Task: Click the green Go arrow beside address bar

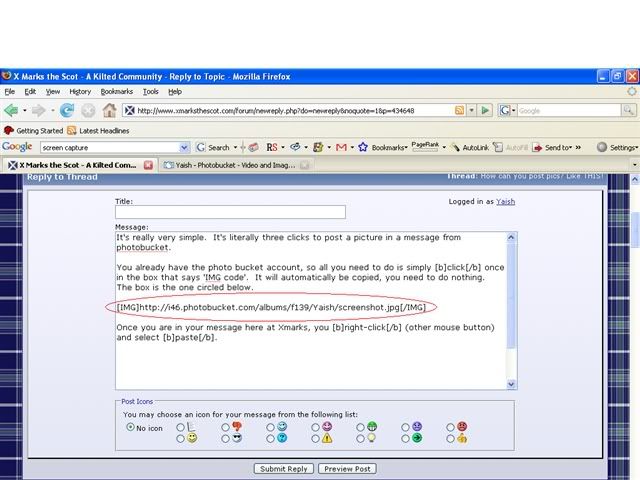Action: (x=485, y=110)
